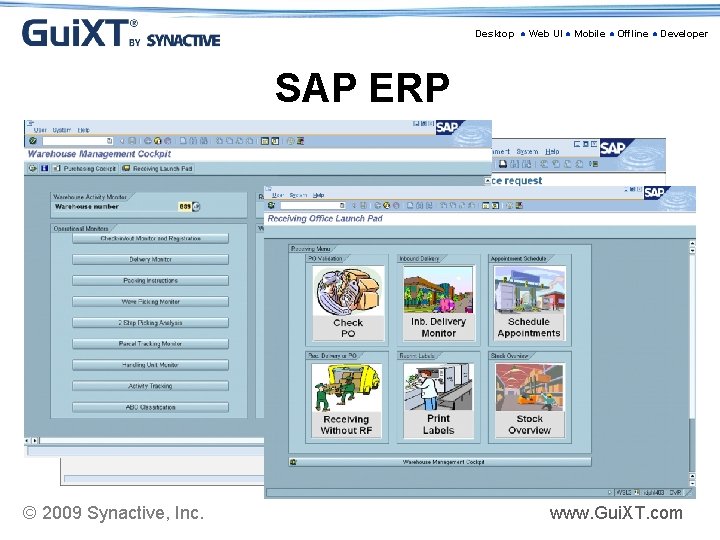Click Customize Layout icon in Cockpit toolbar
This screenshot has height=540, width=720.
click(x=300, y=141)
